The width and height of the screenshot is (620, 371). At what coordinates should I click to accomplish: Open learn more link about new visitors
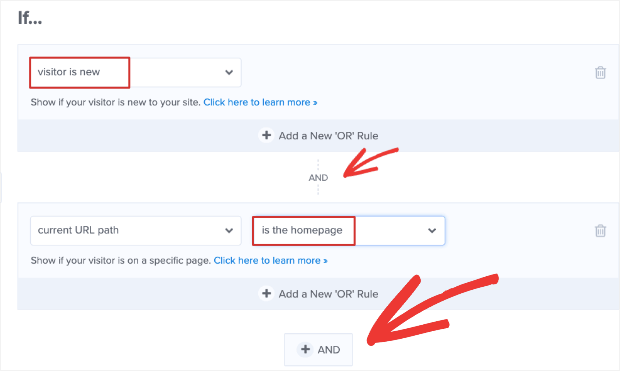point(260,102)
